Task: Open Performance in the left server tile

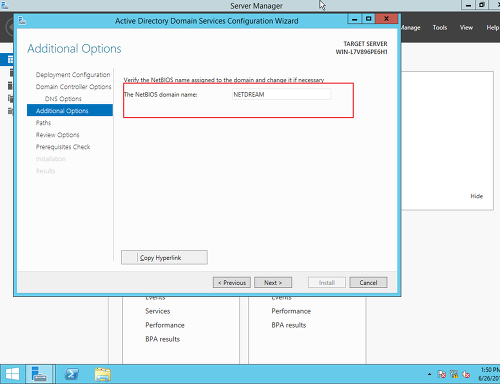Action: coord(165,325)
